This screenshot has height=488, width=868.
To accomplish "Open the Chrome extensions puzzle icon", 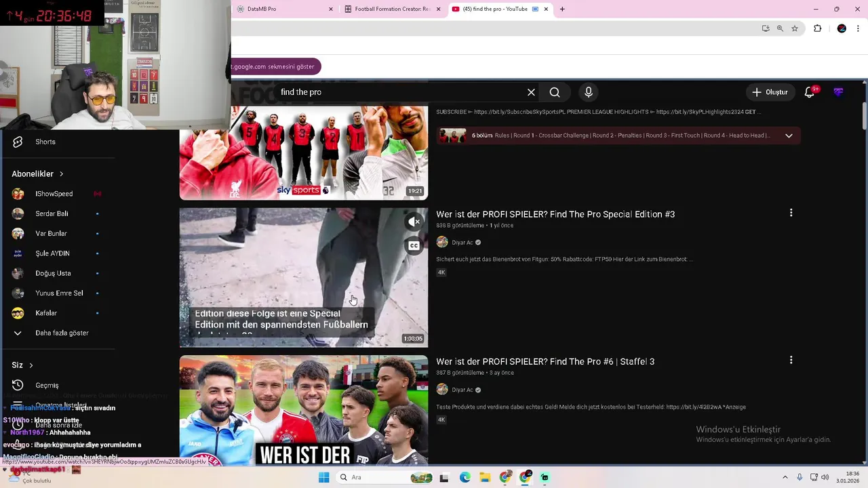I will click(x=817, y=28).
